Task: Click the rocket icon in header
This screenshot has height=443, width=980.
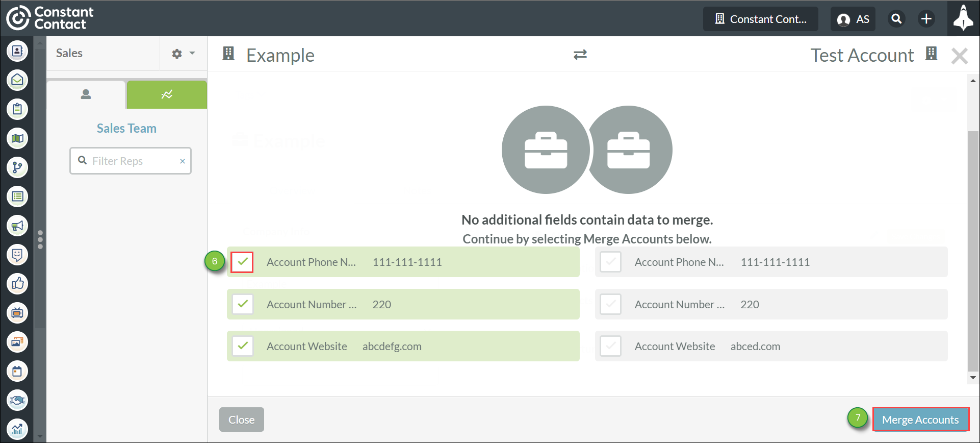Action: click(963, 19)
